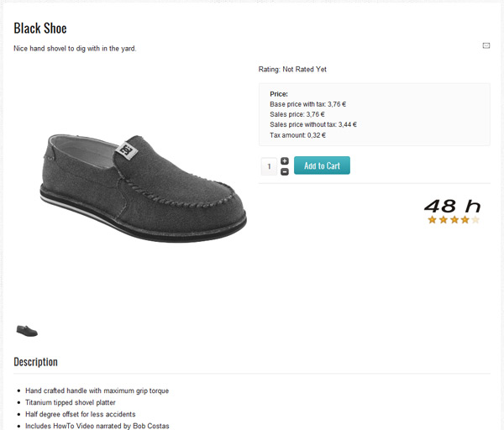504x430 pixels.
Task: Click the 48 h delivery time icon
Action: 452,206
